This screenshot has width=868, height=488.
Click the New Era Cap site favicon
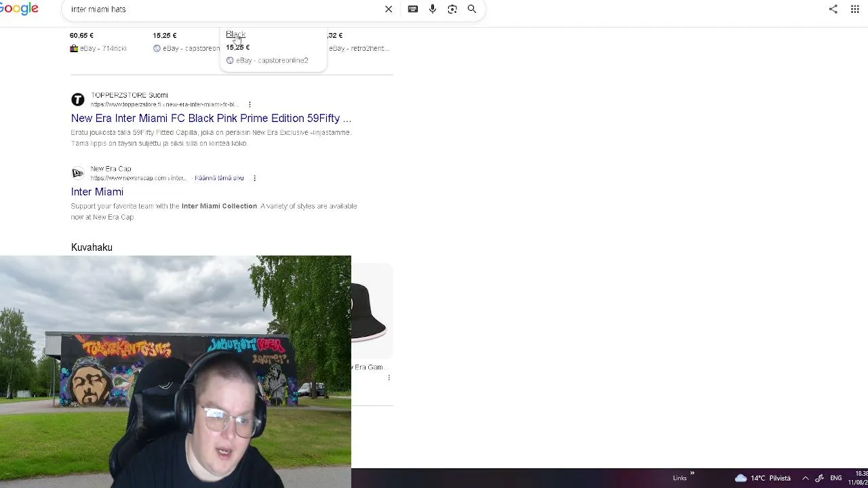point(78,174)
